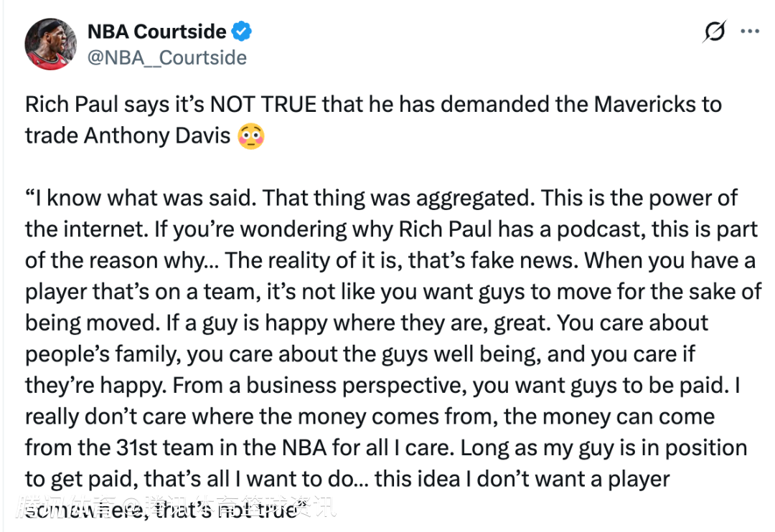Open the NBA Courtside display name link
Image resolution: width=775 pixels, height=532 pixels.
tap(156, 32)
